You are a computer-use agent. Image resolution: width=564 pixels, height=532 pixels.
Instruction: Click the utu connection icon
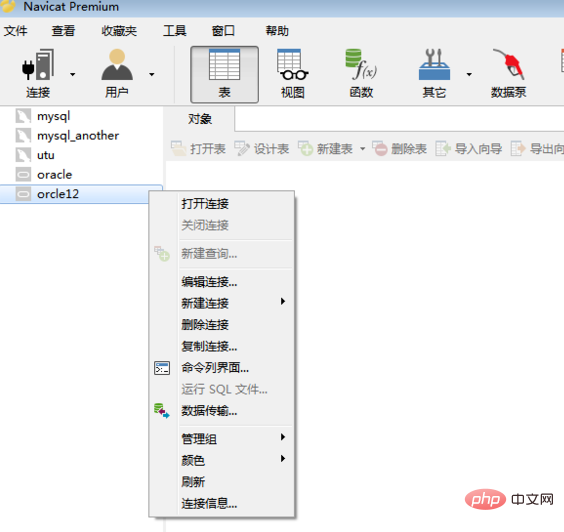tap(23, 155)
